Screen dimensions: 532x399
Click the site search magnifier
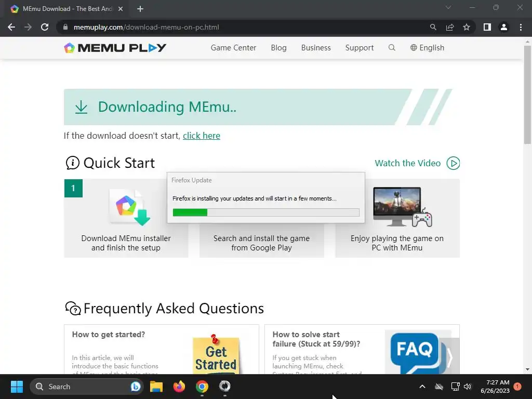coord(392,47)
